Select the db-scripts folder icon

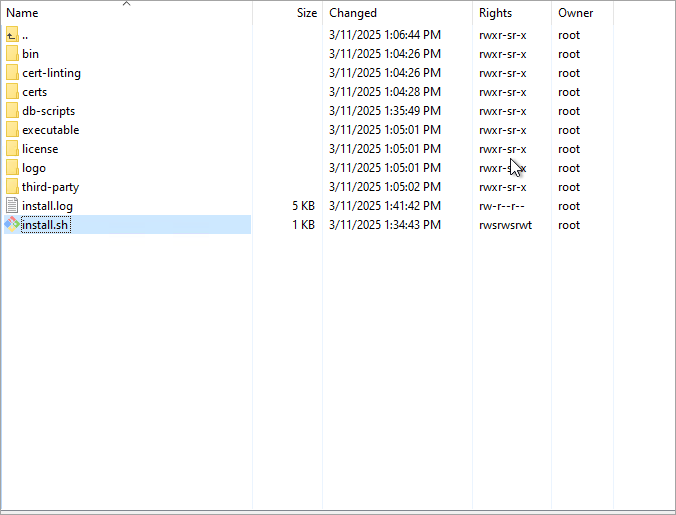tap(12, 111)
